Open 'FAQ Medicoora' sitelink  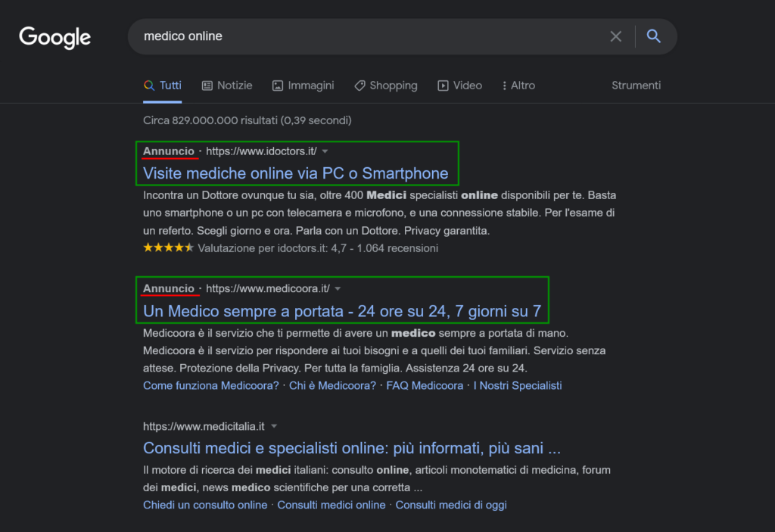pyautogui.click(x=425, y=386)
